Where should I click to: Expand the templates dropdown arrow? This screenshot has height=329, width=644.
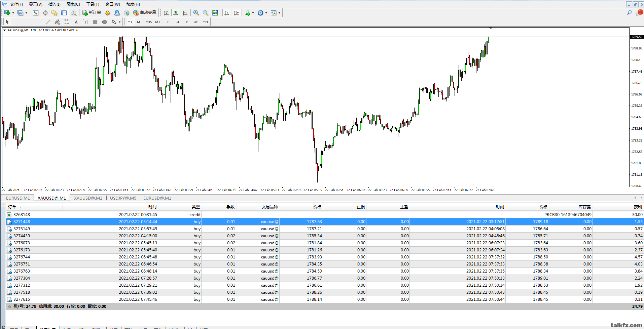(279, 13)
